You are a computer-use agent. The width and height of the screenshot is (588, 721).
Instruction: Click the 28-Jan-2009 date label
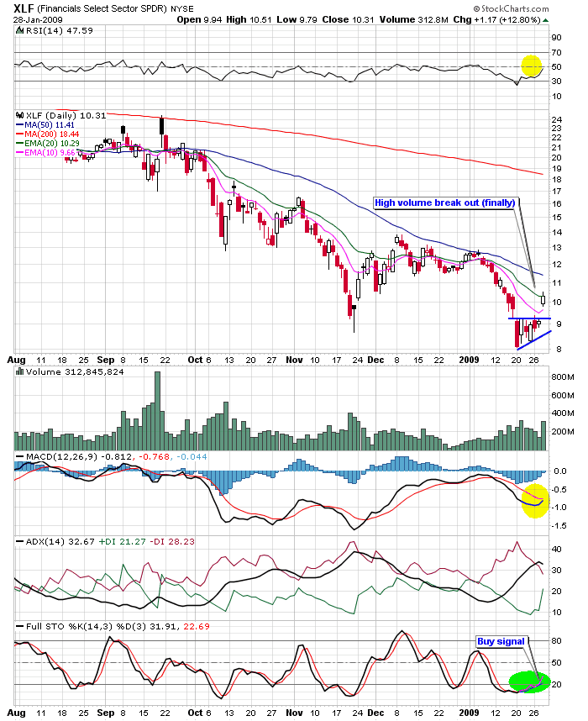pos(38,20)
